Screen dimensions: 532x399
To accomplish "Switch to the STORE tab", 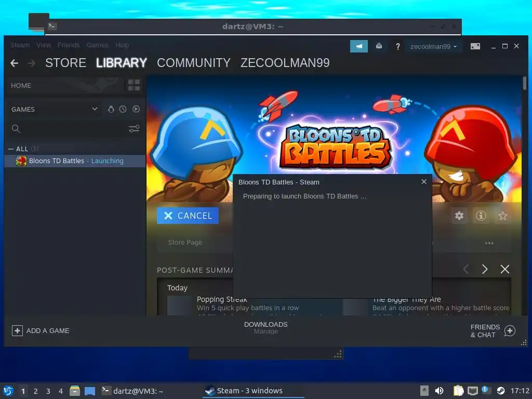I will point(65,63).
